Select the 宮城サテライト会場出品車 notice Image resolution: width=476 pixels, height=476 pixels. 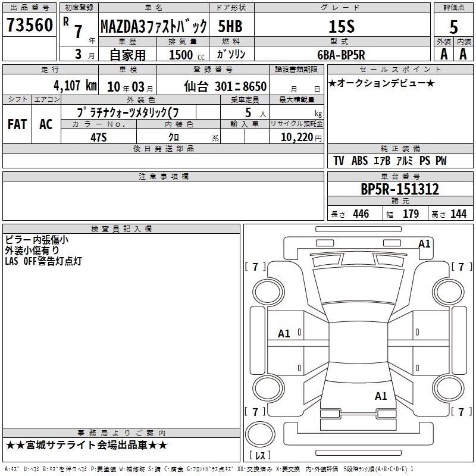(87, 445)
